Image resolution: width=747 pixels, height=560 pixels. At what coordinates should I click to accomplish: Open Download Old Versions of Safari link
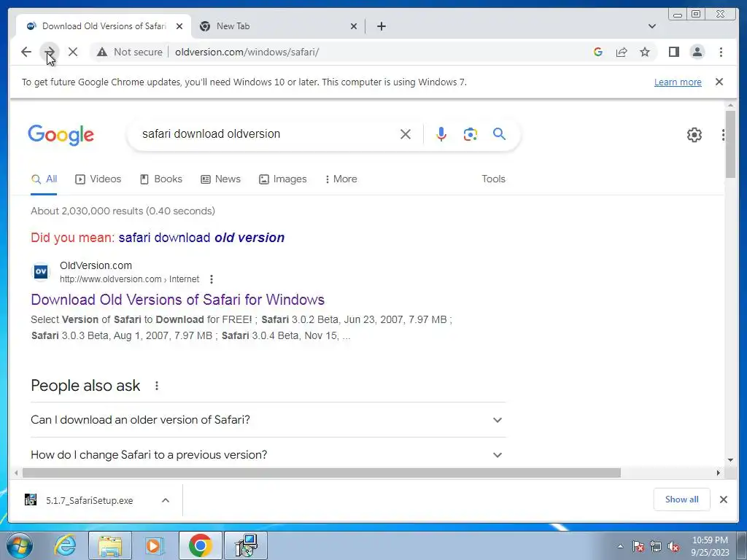click(x=178, y=300)
